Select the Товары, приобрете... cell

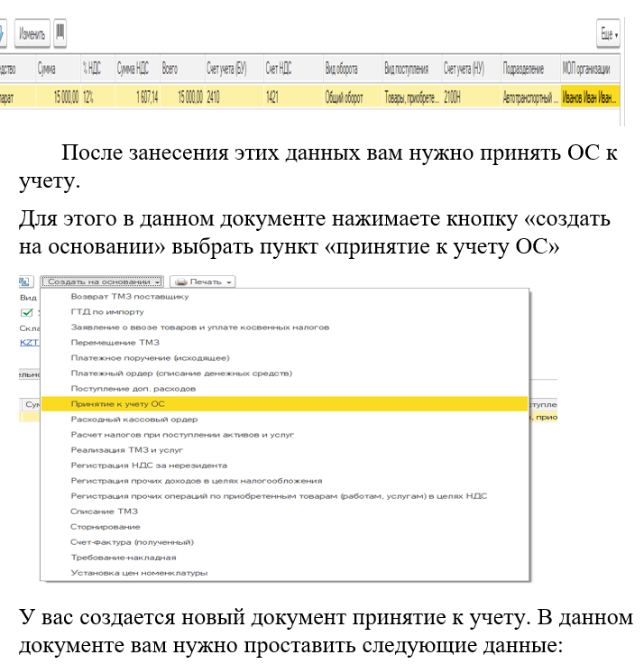pos(412,97)
